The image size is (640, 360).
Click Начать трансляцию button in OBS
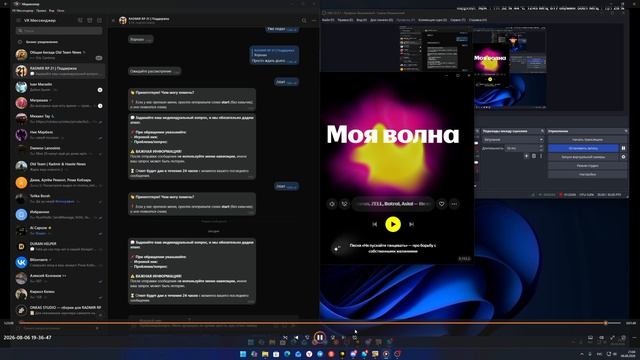pyautogui.click(x=587, y=140)
